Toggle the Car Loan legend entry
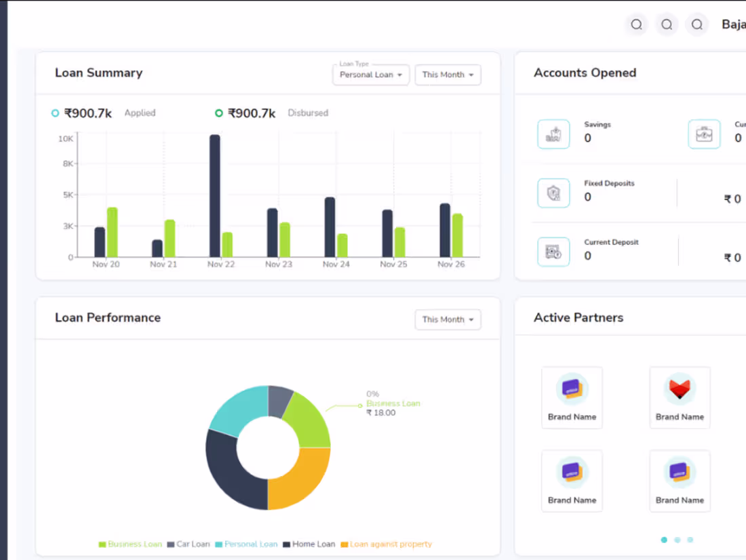 [187, 544]
